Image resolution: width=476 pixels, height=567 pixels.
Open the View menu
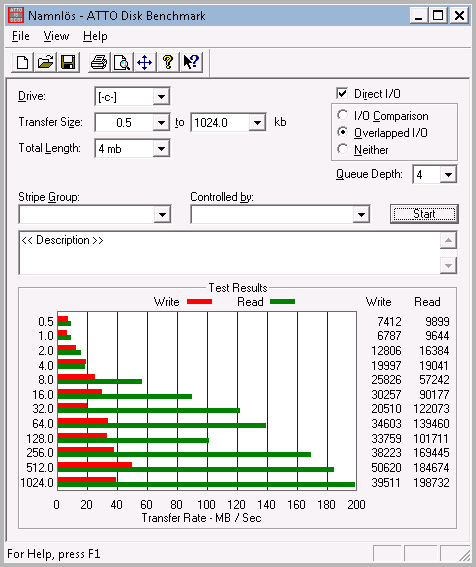click(x=56, y=36)
